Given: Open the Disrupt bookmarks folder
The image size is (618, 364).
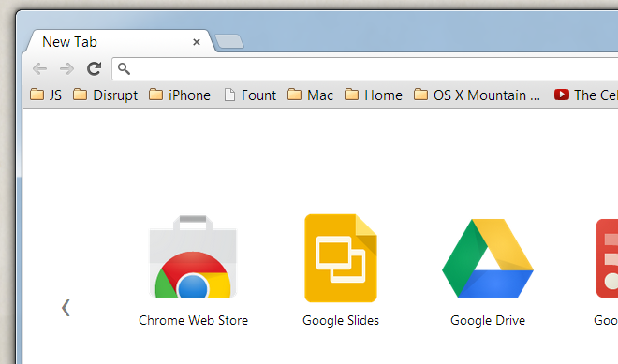Looking at the screenshot, I should coord(105,95).
